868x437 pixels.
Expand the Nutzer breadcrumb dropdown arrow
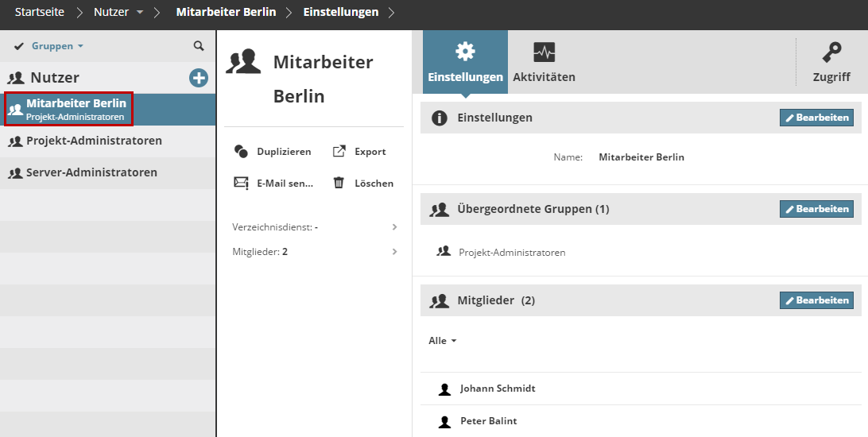(140, 13)
